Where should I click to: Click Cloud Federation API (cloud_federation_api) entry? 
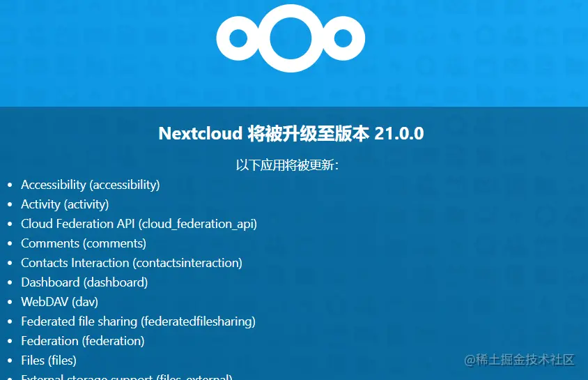pyautogui.click(x=139, y=224)
